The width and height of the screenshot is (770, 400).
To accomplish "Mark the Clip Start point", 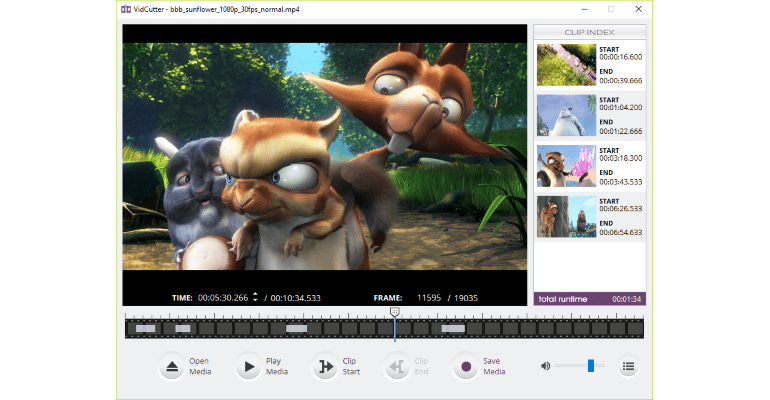I will pos(324,367).
